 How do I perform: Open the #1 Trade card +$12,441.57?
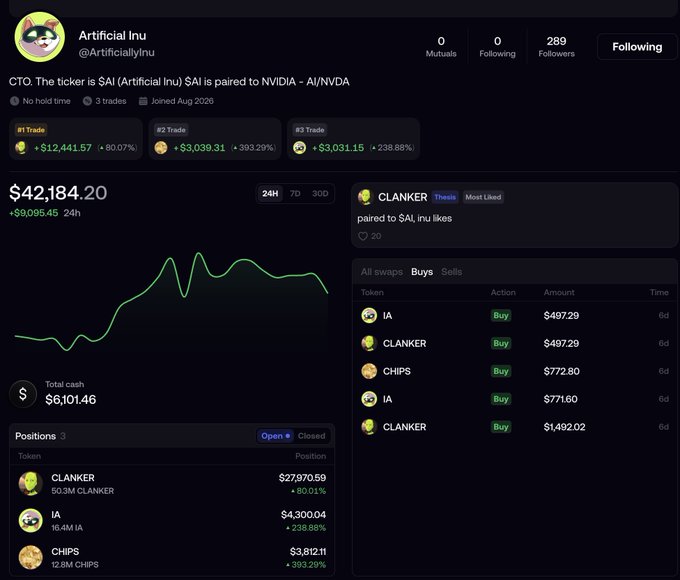(76, 139)
